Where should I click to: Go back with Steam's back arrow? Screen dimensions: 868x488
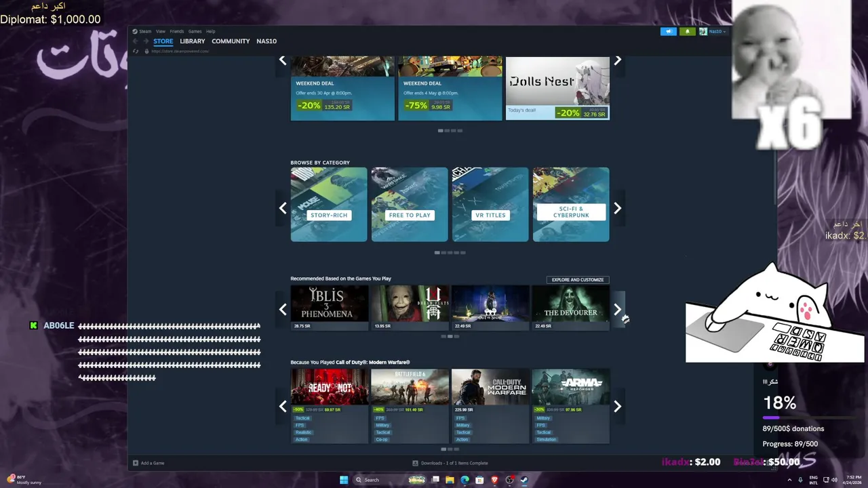pos(135,41)
